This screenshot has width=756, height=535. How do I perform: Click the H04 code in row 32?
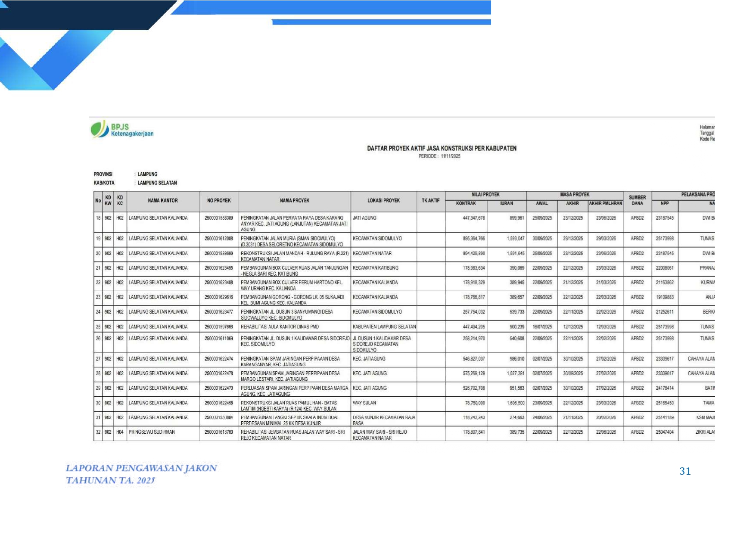pyautogui.click(x=120, y=432)
